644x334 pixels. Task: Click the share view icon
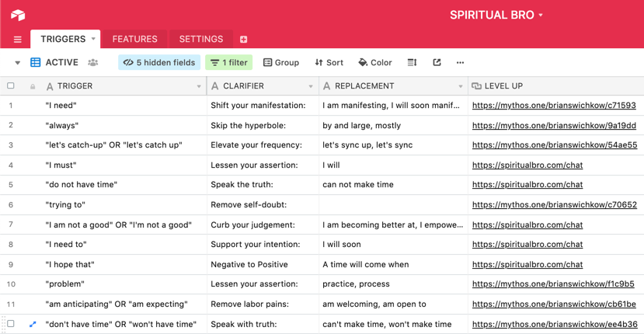tap(437, 62)
